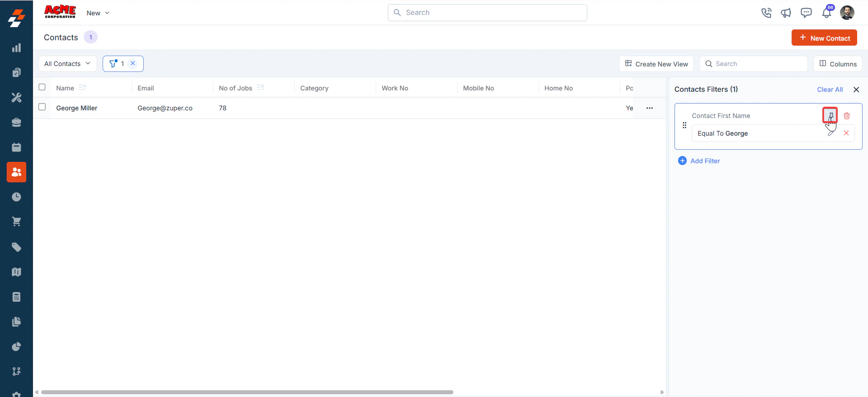Open the Zuper home logo

[16, 18]
